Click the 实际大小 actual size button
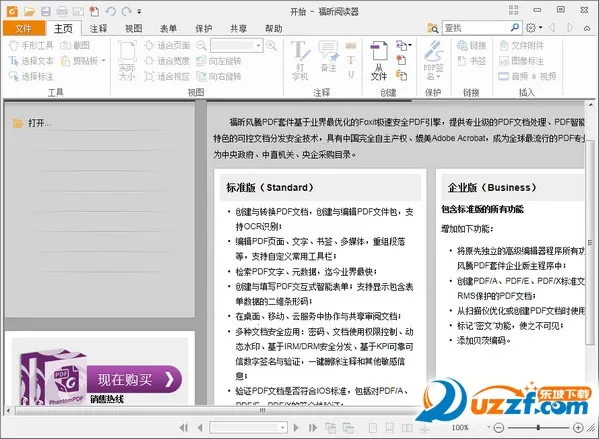The height and width of the screenshot is (439, 599). [127, 61]
